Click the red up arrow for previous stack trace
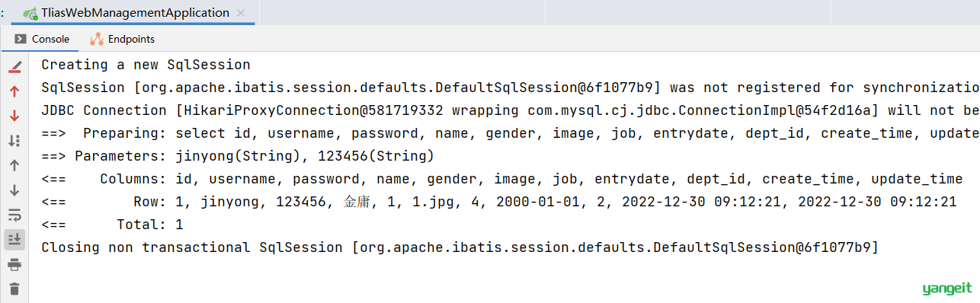Viewport: 980px width, 303px height. pos(14,91)
